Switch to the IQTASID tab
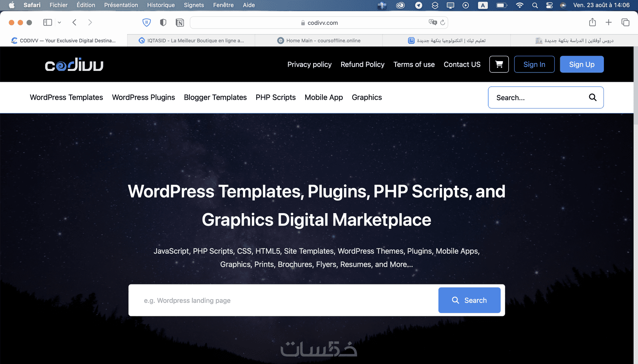The width and height of the screenshot is (638, 364). pos(191,41)
